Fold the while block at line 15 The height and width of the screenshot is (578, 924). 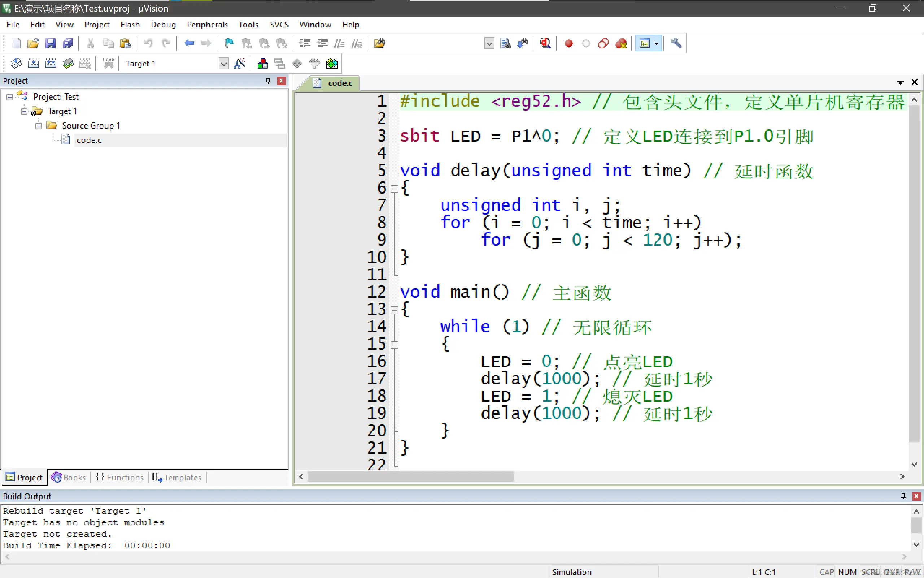click(x=395, y=345)
